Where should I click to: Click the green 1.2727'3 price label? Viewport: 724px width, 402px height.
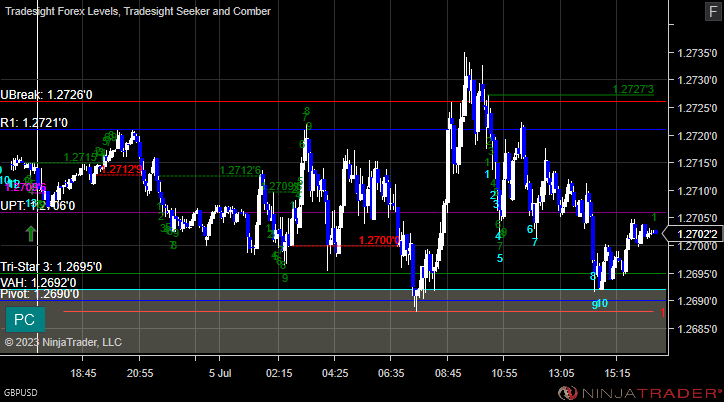(x=633, y=89)
